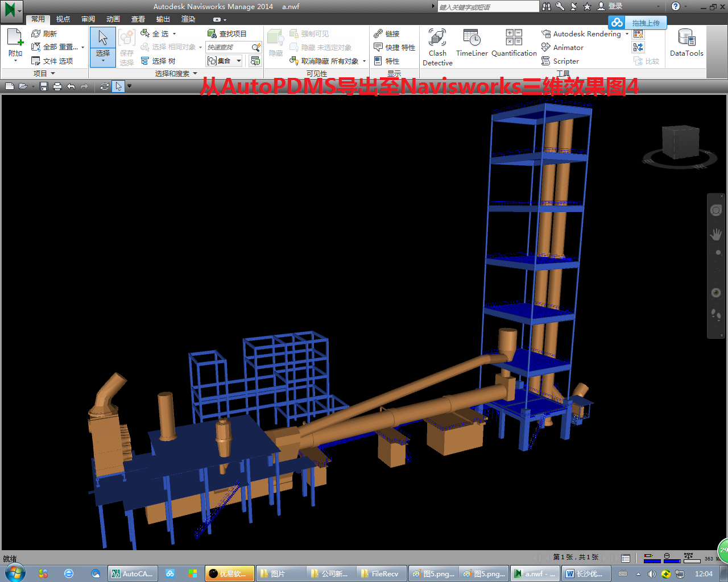Click the favorites star icon in title bar

587,6
